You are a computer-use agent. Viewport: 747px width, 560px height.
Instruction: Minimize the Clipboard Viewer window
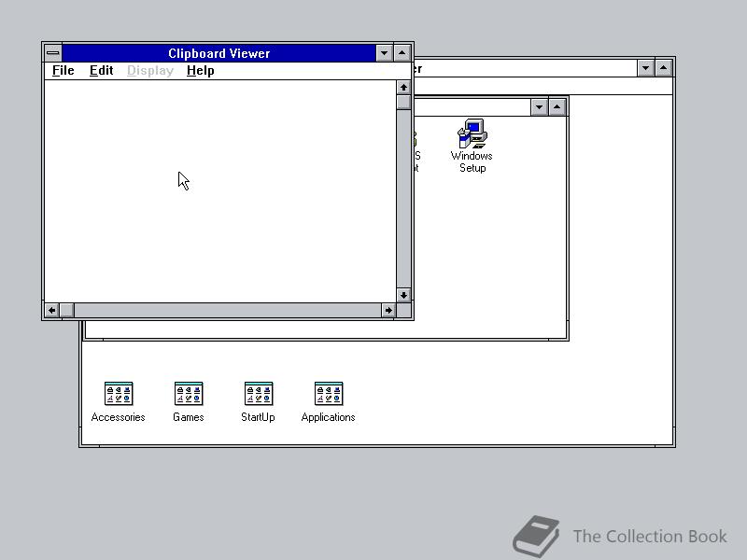(384, 53)
